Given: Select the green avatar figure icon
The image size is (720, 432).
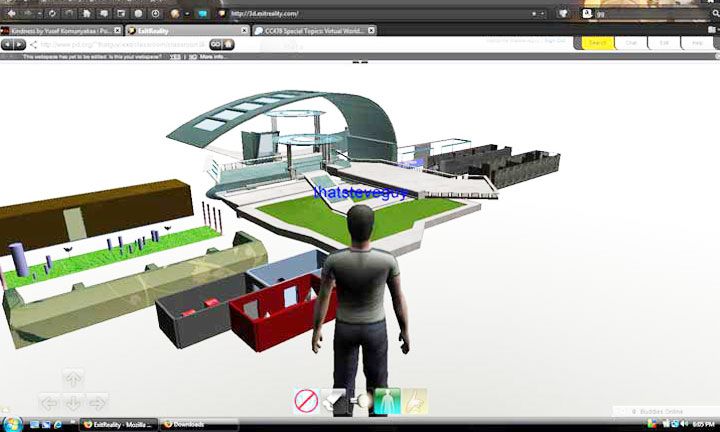Looking at the screenshot, I should click(x=387, y=400).
